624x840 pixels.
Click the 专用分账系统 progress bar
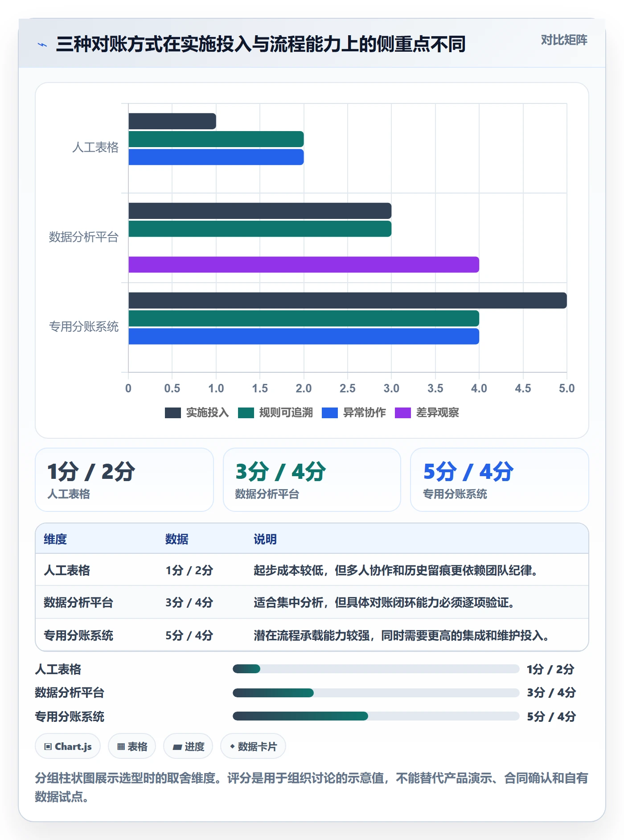pyautogui.click(x=376, y=716)
